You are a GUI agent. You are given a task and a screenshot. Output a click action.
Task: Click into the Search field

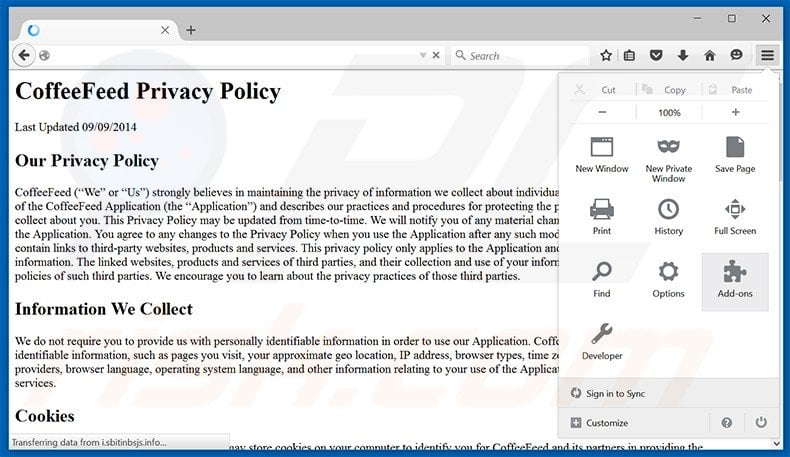521,55
